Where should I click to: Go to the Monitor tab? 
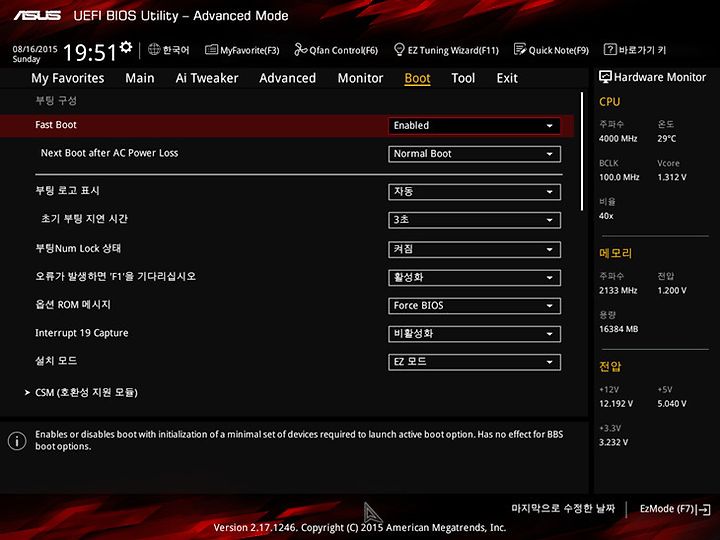pos(360,78)
